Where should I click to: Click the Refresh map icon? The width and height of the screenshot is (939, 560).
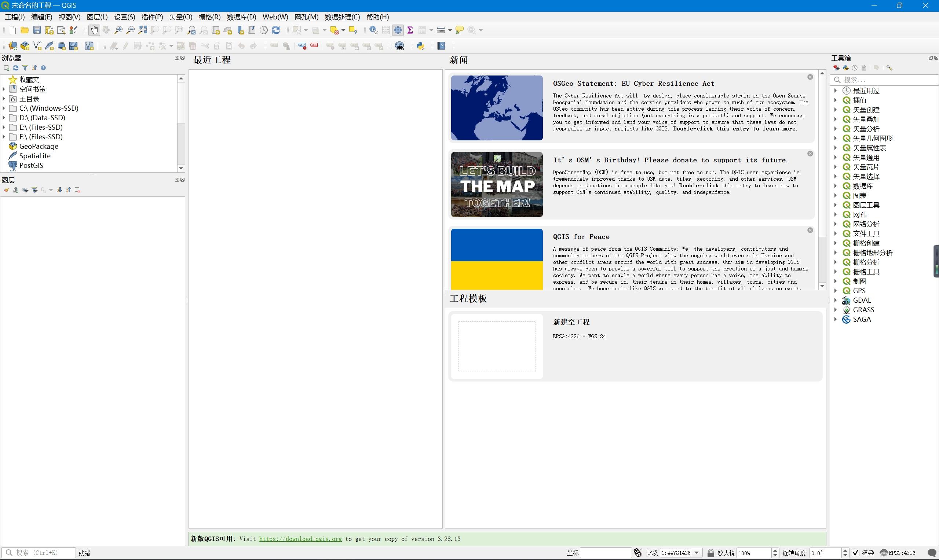pyautogui.click(x=276, y=30)
